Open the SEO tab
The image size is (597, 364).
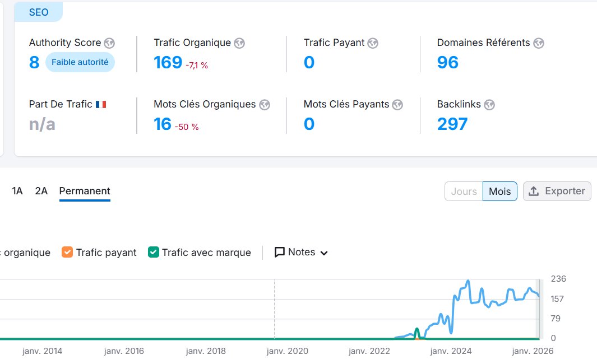tap(39, 12)
